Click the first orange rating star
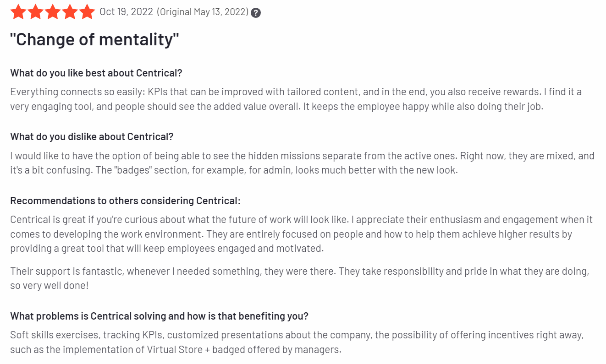The image size is (606, 364). click(19, 12)
